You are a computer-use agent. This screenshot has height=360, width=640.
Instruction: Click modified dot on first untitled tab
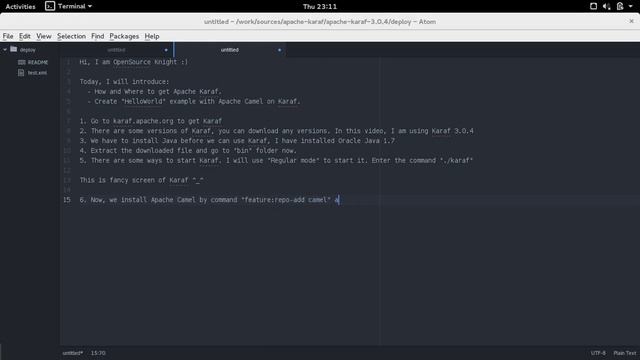coord(166,50)
